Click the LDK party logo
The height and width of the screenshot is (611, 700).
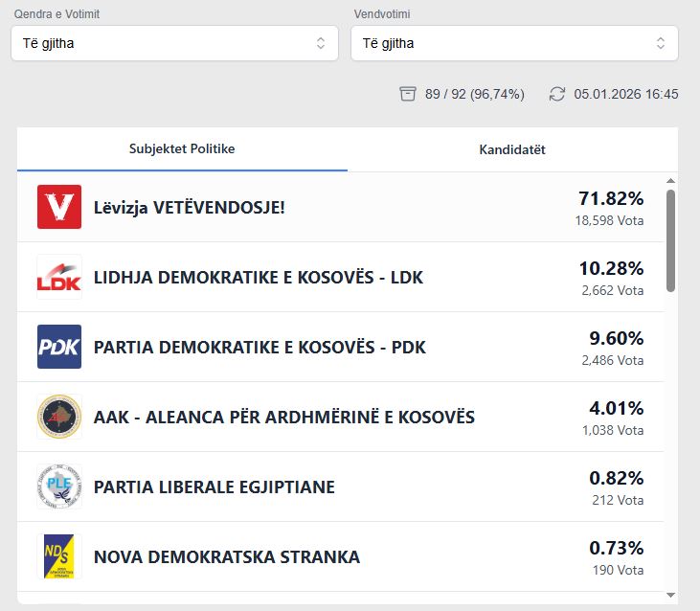coord(59,277)
